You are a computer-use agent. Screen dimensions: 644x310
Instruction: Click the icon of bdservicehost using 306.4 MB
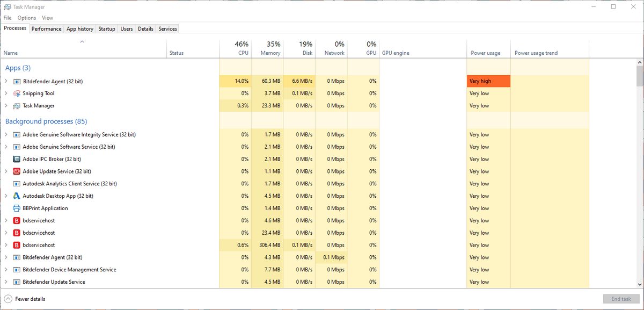[x=17, y=245]
